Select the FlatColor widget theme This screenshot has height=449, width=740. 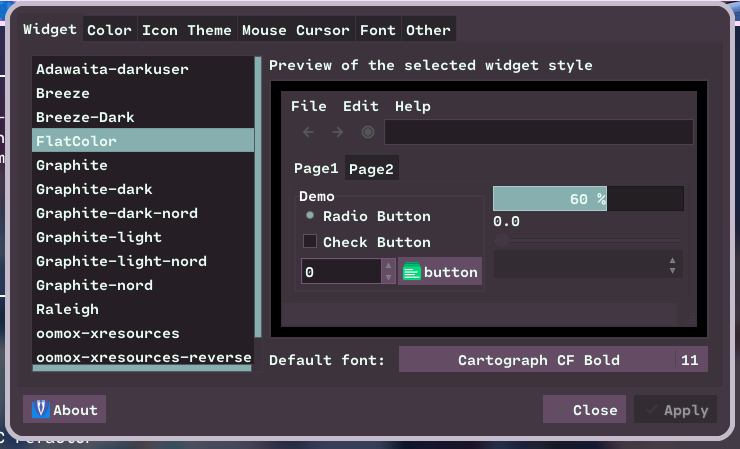pos(143,141)
